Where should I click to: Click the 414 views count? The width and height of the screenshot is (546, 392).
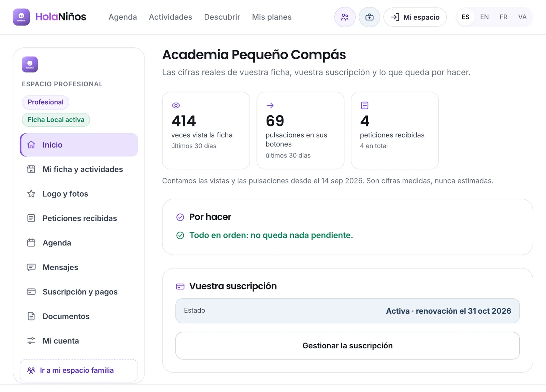click(184, 121)
